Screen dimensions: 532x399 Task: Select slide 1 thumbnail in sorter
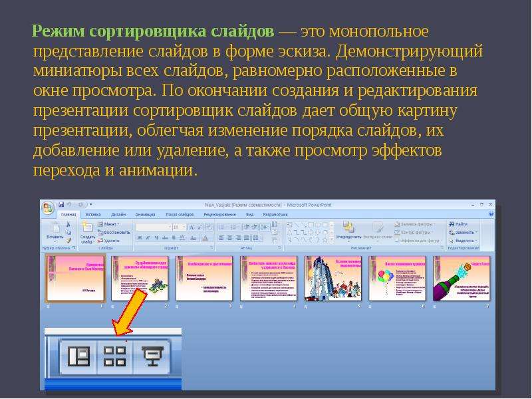[76, 279]
